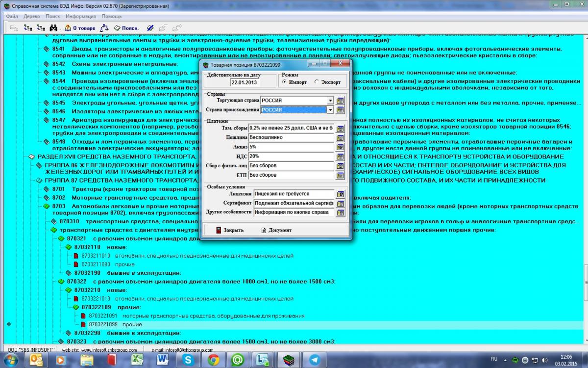The height and width of the screenshot is (368, 588).
Task: Click the Документ button
Action: pos(276,230)
